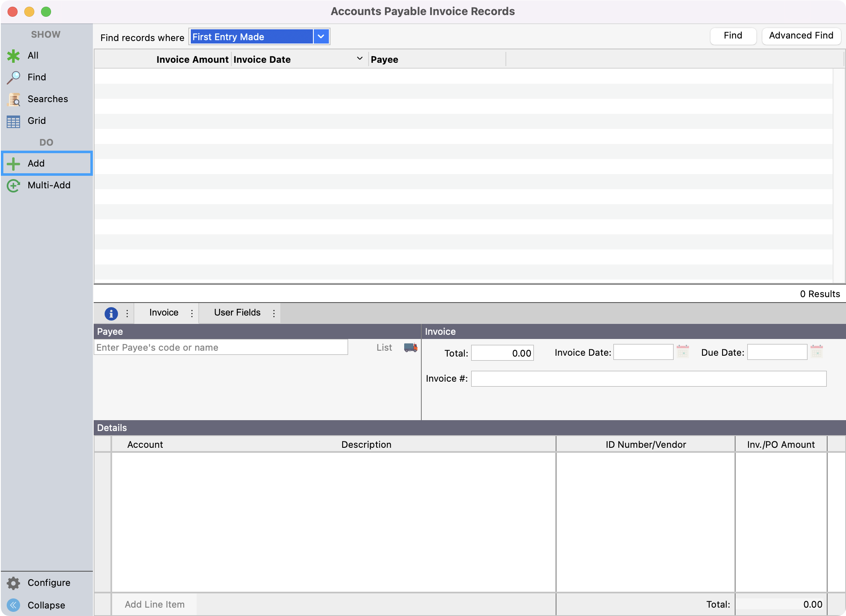
Task: Open Invoice Date calendar picker
Action: 682,351
